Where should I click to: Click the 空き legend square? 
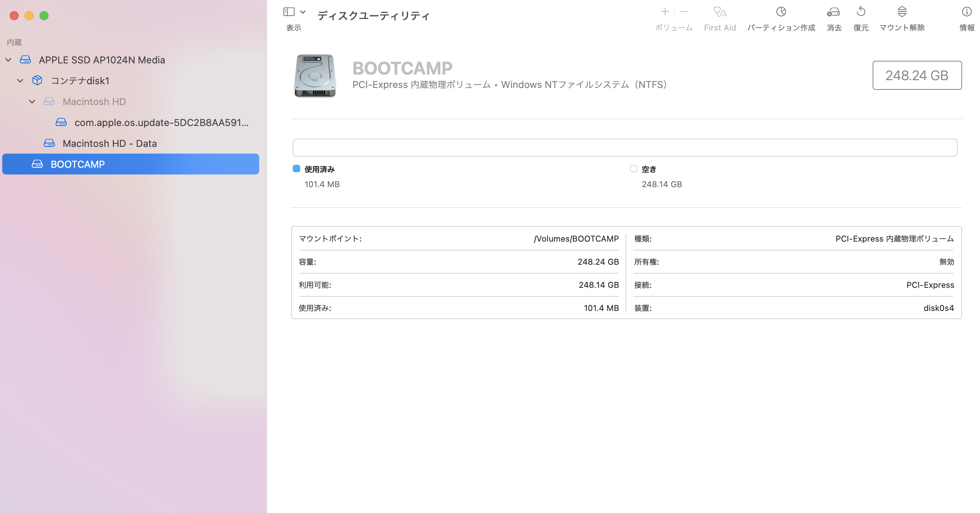click(x=634, y=169)
